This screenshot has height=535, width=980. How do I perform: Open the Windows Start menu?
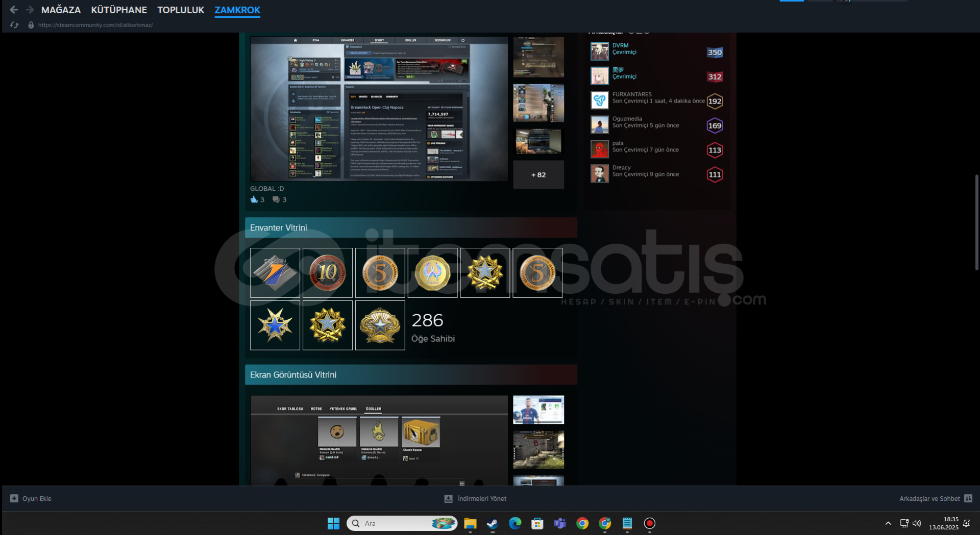pyautogui.click(x=333, y=523)
